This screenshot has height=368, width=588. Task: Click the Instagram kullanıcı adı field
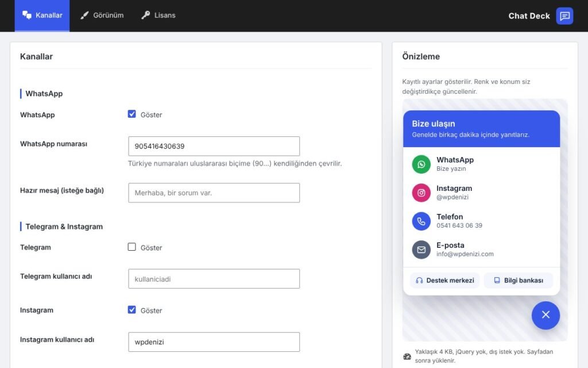[x=214, y=342]
